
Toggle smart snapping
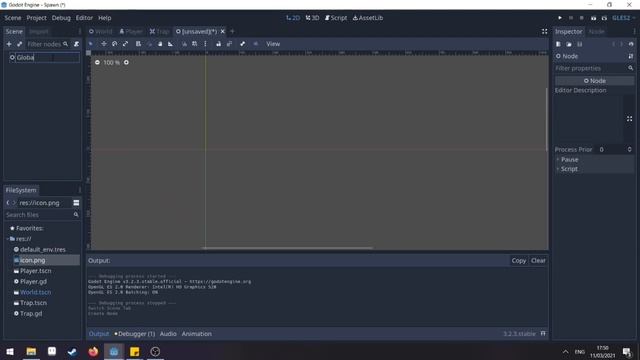click(x=184, y=44)
